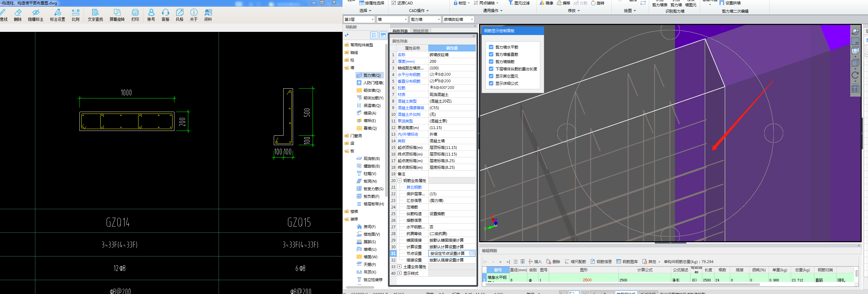This screenshot has height=294, width=868.
Task: Click the 3D orbit globe icon on the view toolbar
Action: click(855, 32)
